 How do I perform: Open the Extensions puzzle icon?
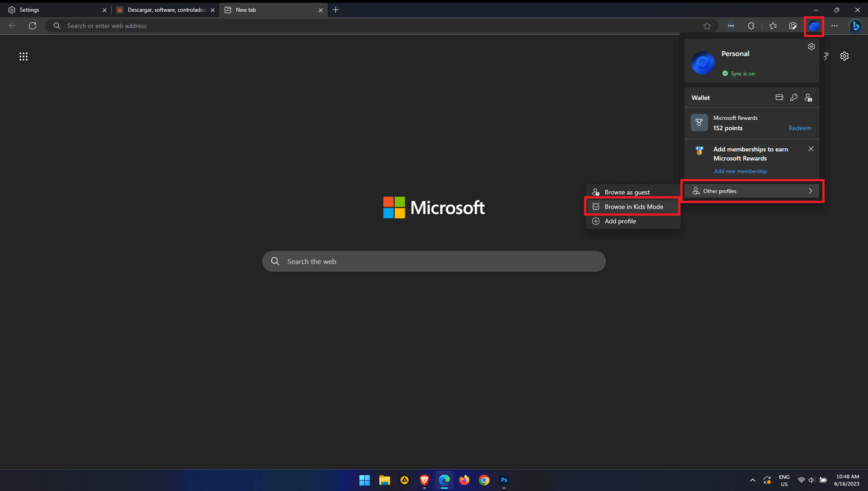(x=751, y=26)
